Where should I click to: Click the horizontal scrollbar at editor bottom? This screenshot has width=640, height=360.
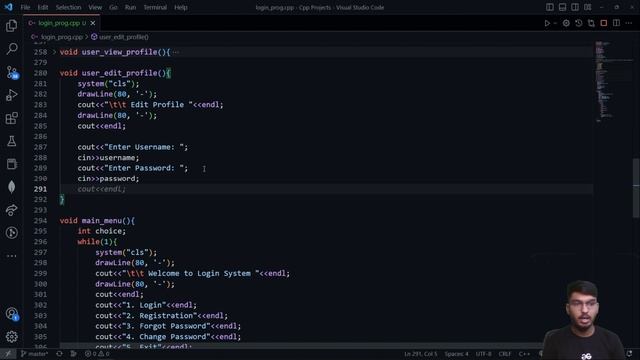coord(300,345)
